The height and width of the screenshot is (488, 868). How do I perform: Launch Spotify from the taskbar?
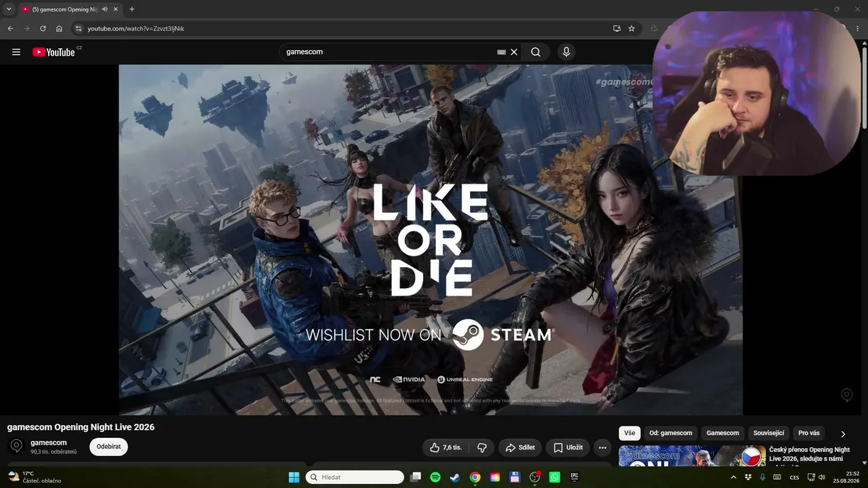(435, 477)
